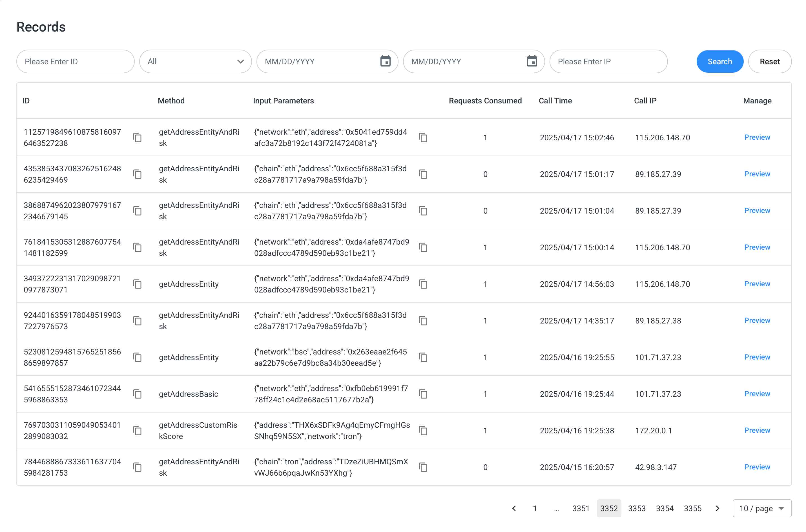Open calendar picker on second date field
The width and height of the screenshot is (806, 532).
click(x=532, y=61)
